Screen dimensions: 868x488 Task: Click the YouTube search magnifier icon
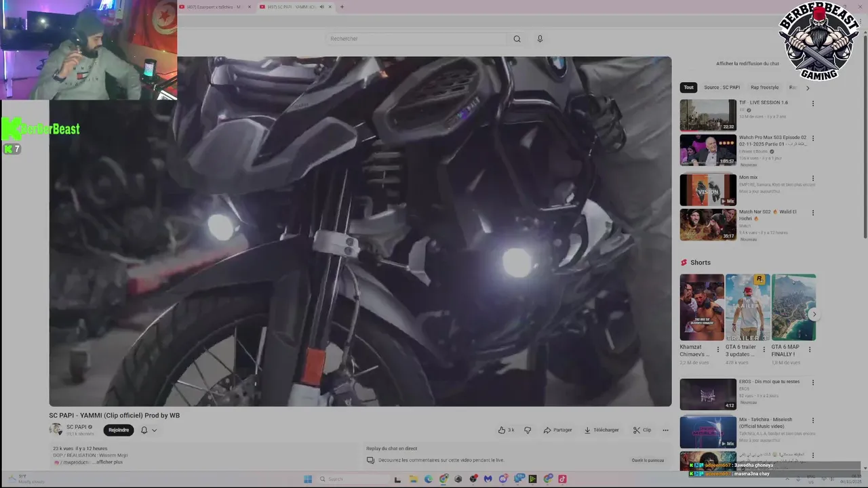tap(517, 39)
